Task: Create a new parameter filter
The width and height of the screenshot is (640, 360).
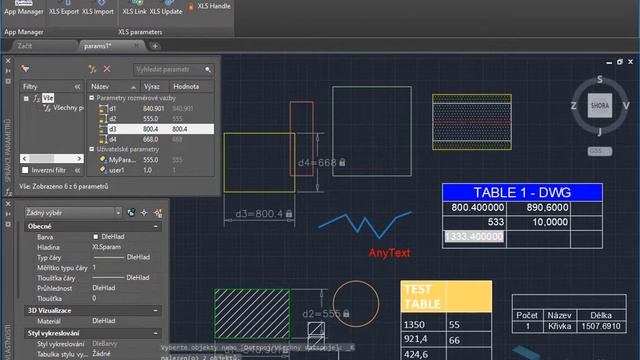Action: click(x=25, y=69)
